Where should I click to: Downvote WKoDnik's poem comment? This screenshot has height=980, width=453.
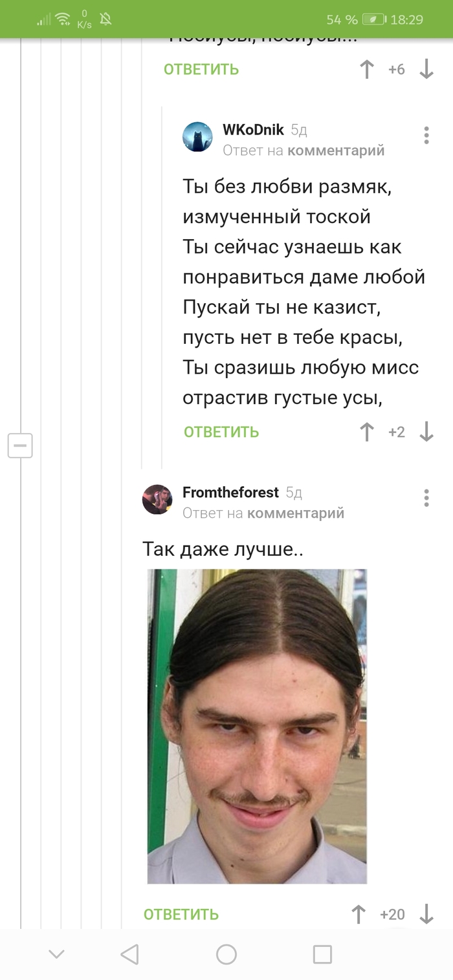click(426, 432)
